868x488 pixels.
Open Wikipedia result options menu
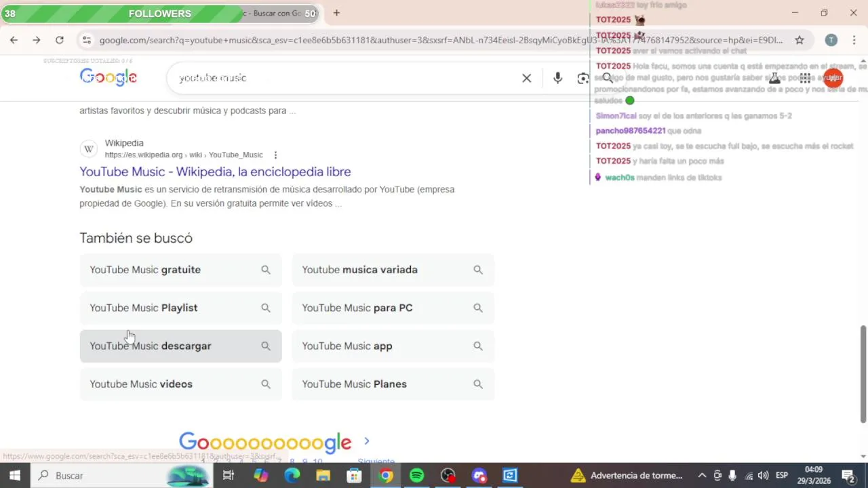coord(275,155)
